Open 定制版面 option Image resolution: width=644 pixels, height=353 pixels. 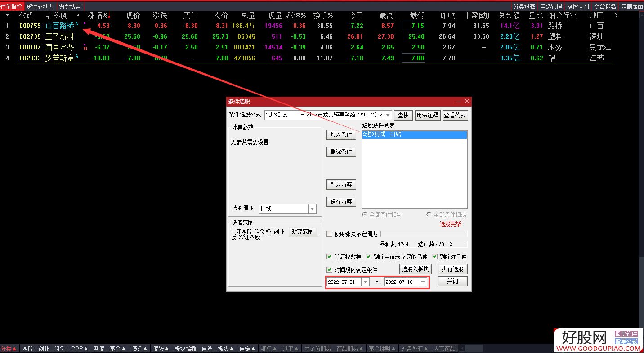(x=632, y=6)
